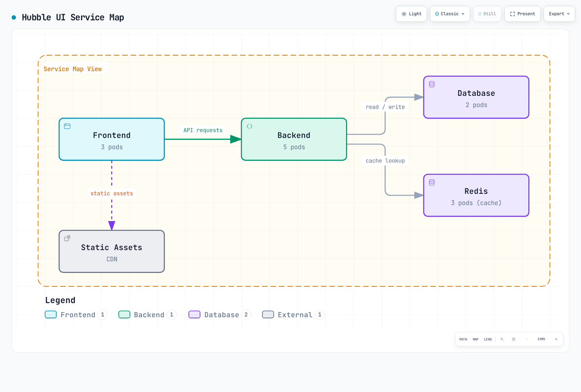The image size is (581, 392).
Task: Click the Hubble UI Service Map title
Action: point(73,17)
